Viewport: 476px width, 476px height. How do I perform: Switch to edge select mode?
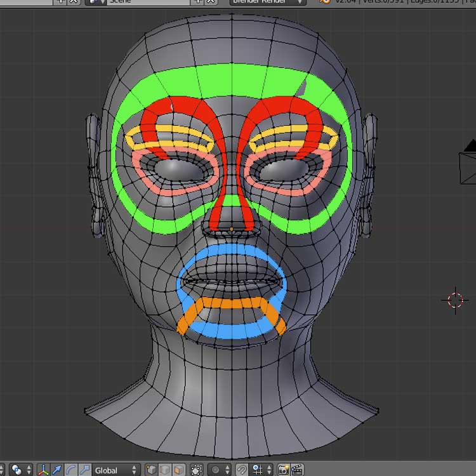(x=165, y=470)
